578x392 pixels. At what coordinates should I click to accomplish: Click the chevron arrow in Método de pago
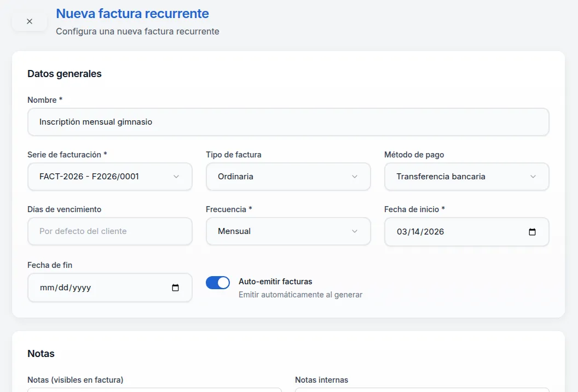coord(533,177)
